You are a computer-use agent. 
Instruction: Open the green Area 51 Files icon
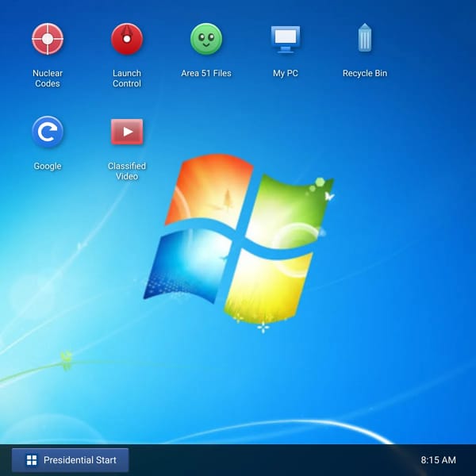point(206,39)
